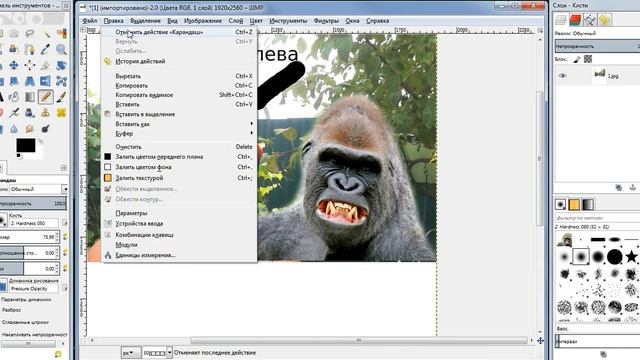Click the anchor layer button
Screen dimensions: 640x360
pos(633,187)
